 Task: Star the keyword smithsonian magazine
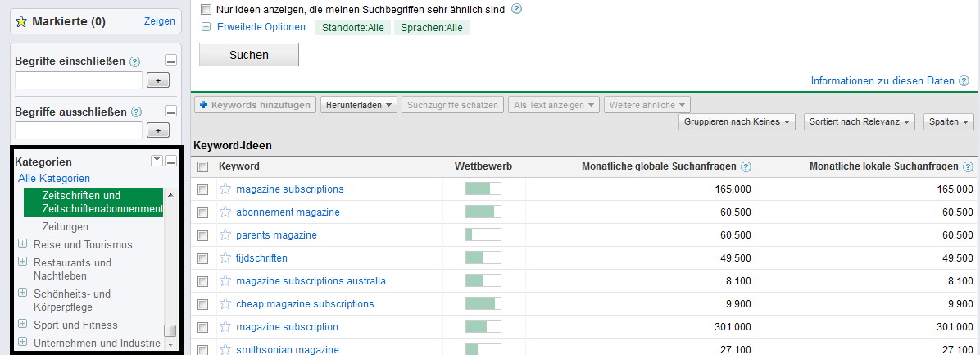click(x=225, y=349)
